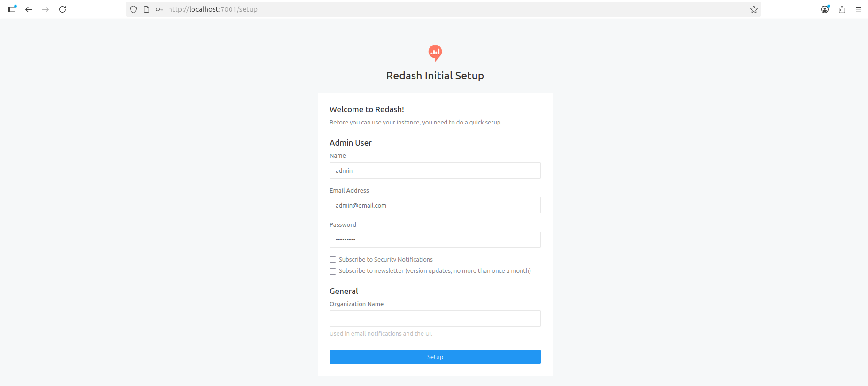The height and width of the screenshot is (386, 868).
Task: Click the browser forward arrow
Action: [x=46, y=9]
